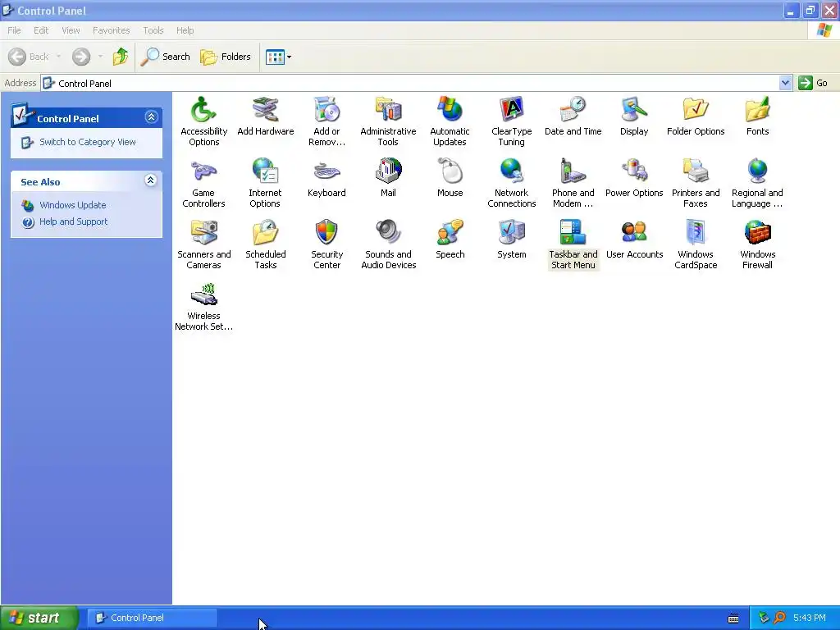Click the tray keyboard icon

733,619
